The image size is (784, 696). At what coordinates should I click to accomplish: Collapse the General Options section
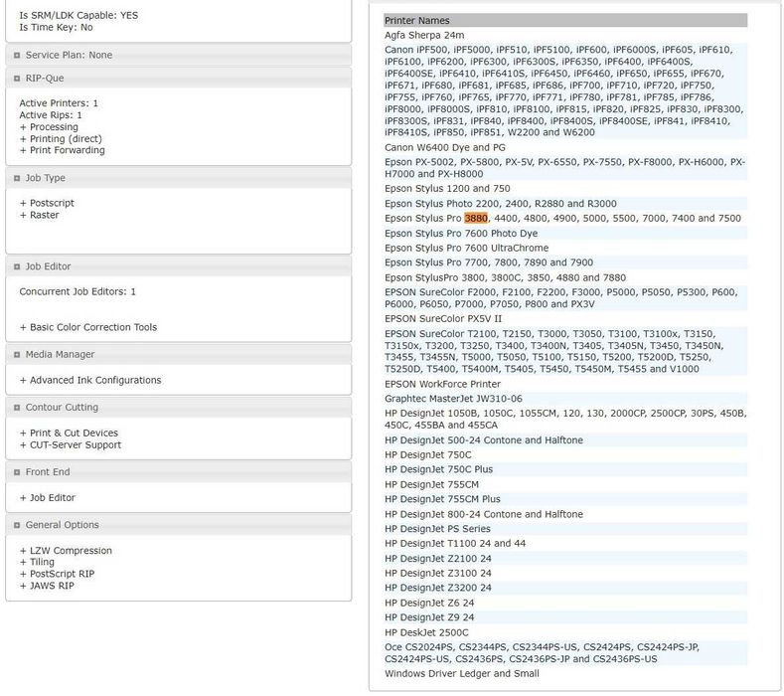click(17, 525)
